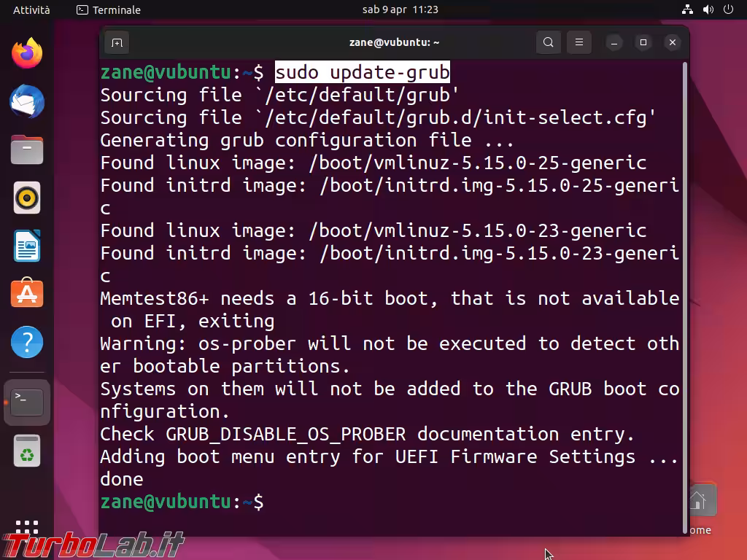Launch Rhythmbox music player
747x560 pixels.
pos(27,198)
